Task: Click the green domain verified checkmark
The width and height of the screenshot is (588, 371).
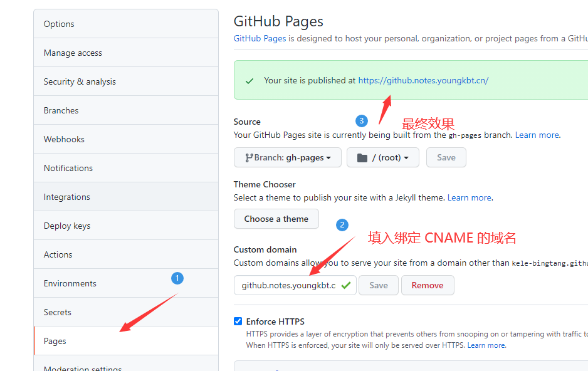Action: 345,285
